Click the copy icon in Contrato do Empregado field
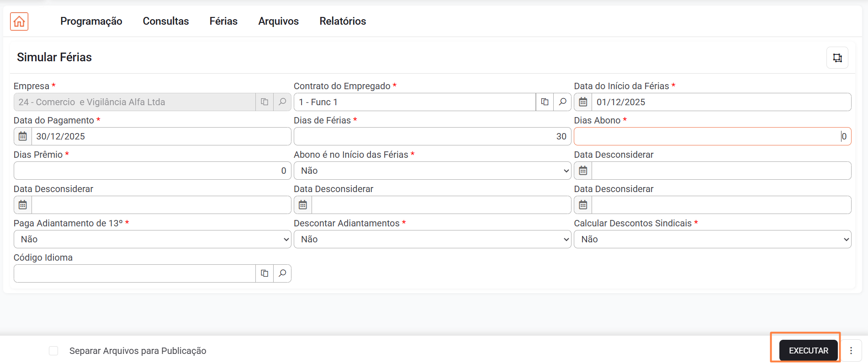868x364 pixels. pyautogui.click(x=545, y=102)
